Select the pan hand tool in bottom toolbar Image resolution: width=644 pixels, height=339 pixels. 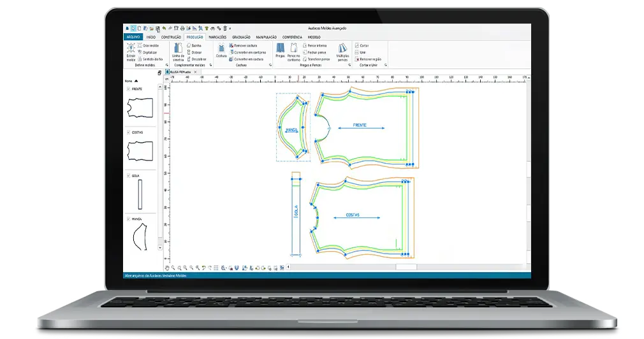[x=168, y=268]
